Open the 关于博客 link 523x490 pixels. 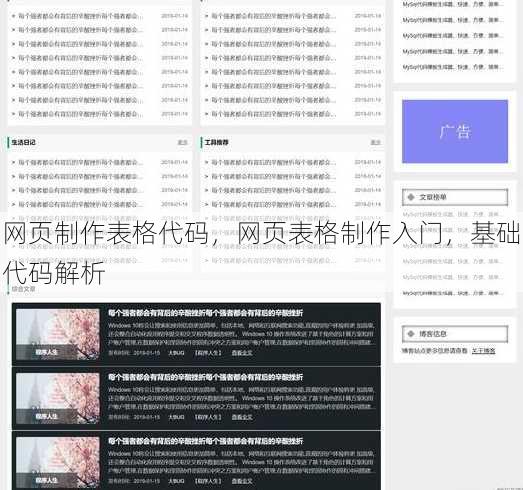(x=483, y=351)
